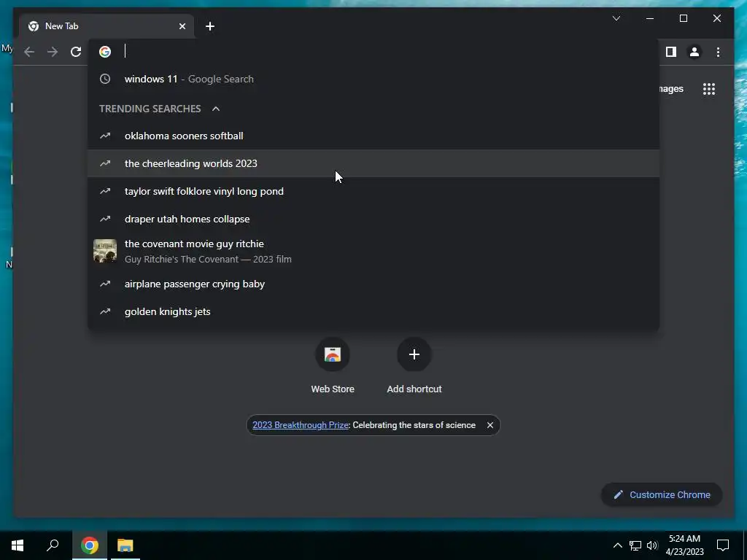
Task: Click The Covenant movie thumbnail
Action: coord(105,251)
